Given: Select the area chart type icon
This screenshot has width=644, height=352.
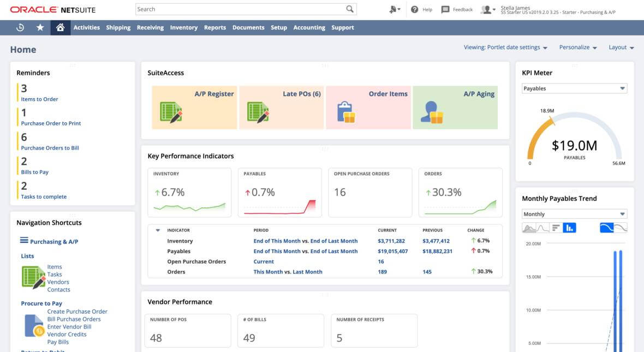Looking at the screenshot, I should tap(529, 228).
